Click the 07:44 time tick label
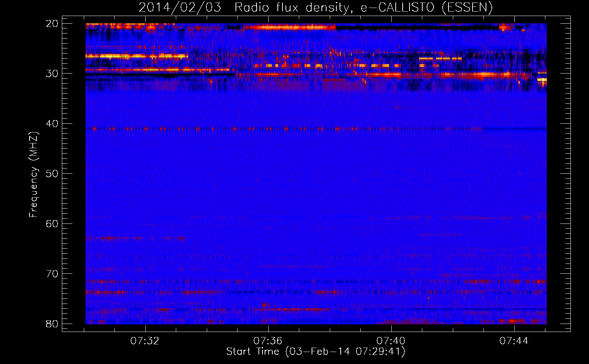The width and height of the screenshot is (589, 364). pyautogui.click(x=514, y=341)
